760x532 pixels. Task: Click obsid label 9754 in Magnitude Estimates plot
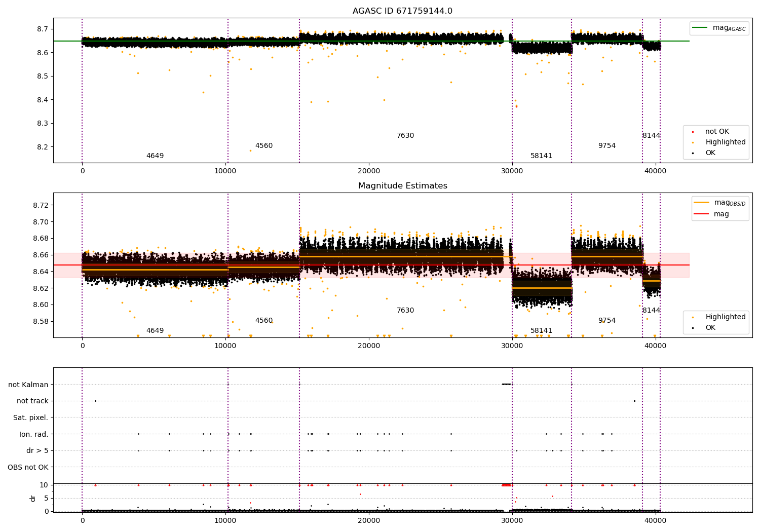tap(607, 321)
